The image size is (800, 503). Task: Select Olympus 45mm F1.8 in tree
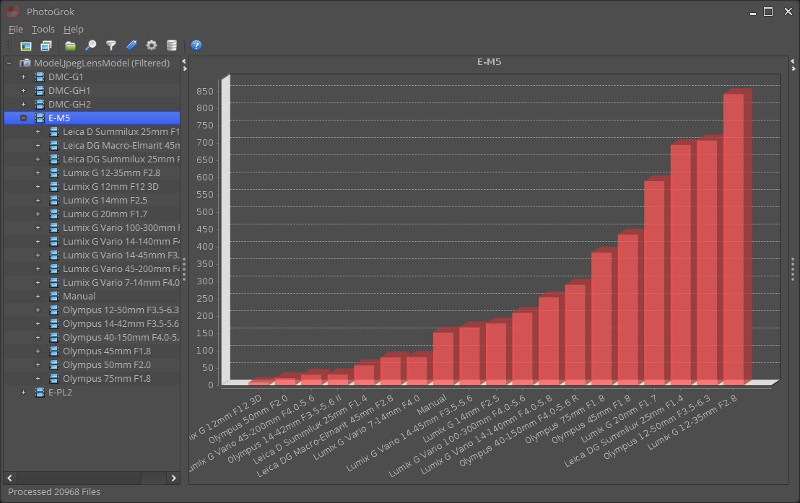[x=106, y=351]
